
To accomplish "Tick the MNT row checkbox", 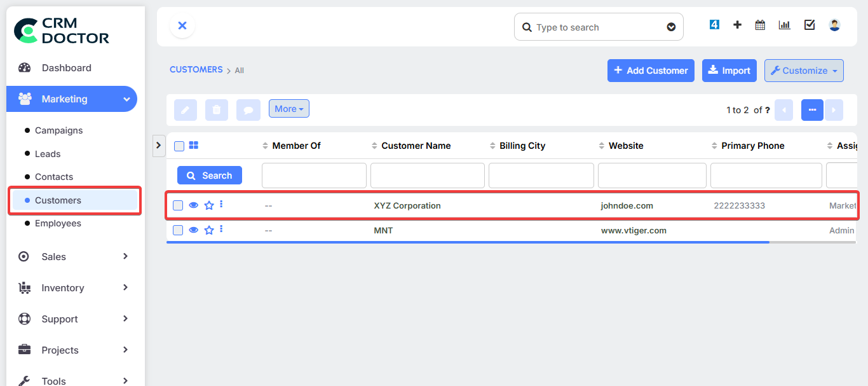I will coord(179,230).
